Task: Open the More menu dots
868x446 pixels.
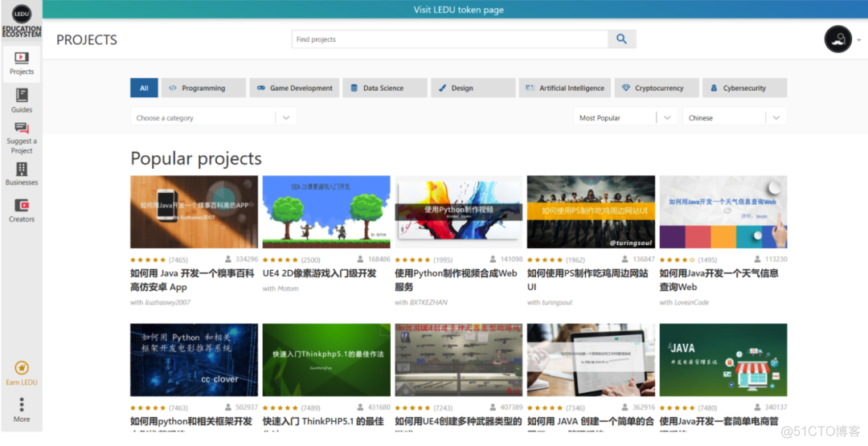Action: (22, 404)
